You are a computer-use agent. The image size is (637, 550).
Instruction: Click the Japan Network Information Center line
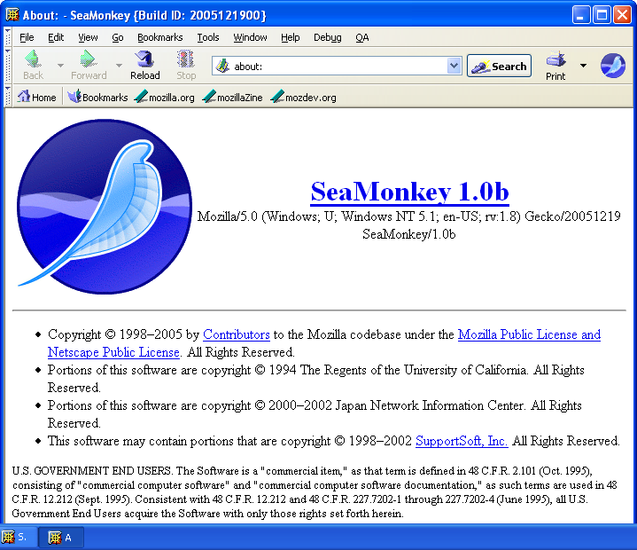[x=314, y=414]
